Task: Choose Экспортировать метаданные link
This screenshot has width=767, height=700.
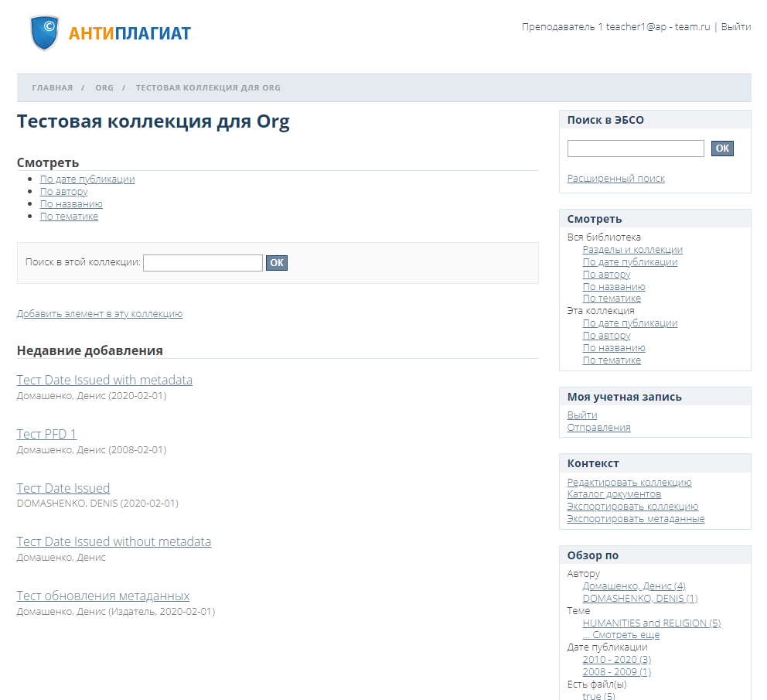Action: [x=636, y=519]
